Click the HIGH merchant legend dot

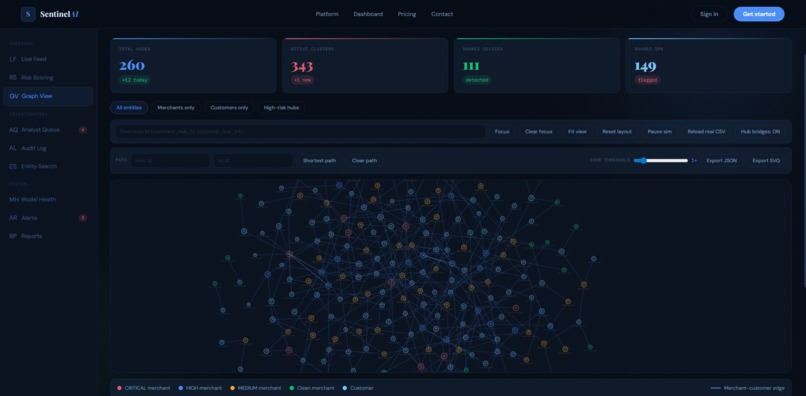point(180,388)
